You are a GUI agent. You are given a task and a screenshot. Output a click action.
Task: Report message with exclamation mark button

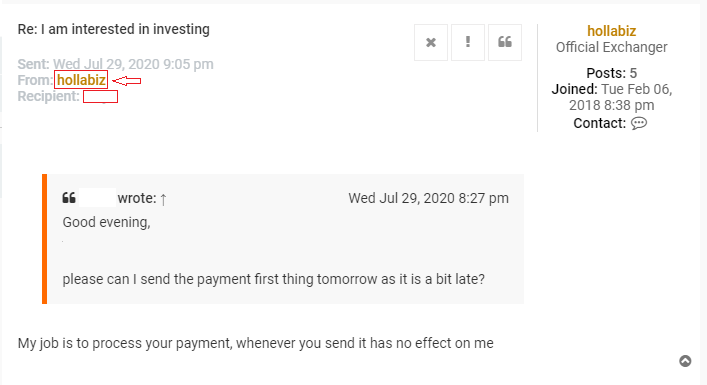tap(468, 42)
